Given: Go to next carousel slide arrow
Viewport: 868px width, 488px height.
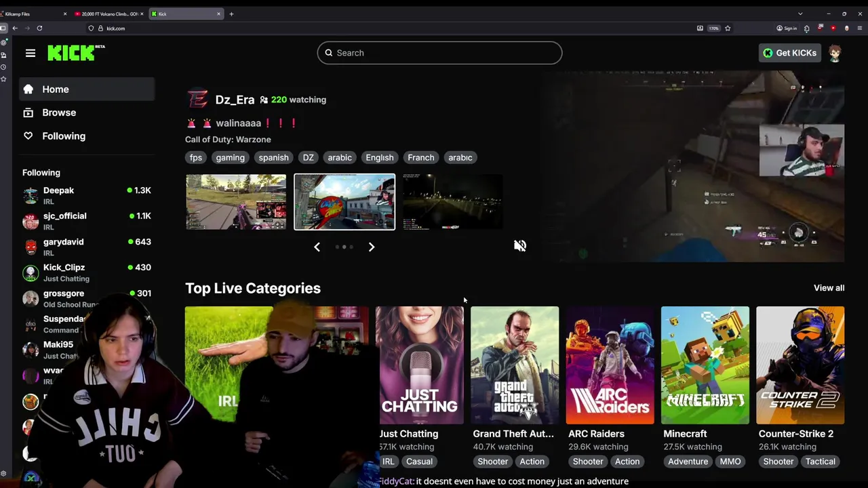Looking at the screenshot, I should [x=372, y=247].
